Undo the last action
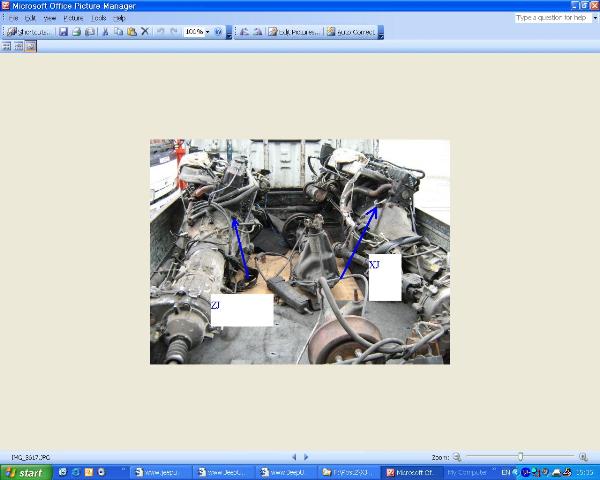 click(161, 32)
